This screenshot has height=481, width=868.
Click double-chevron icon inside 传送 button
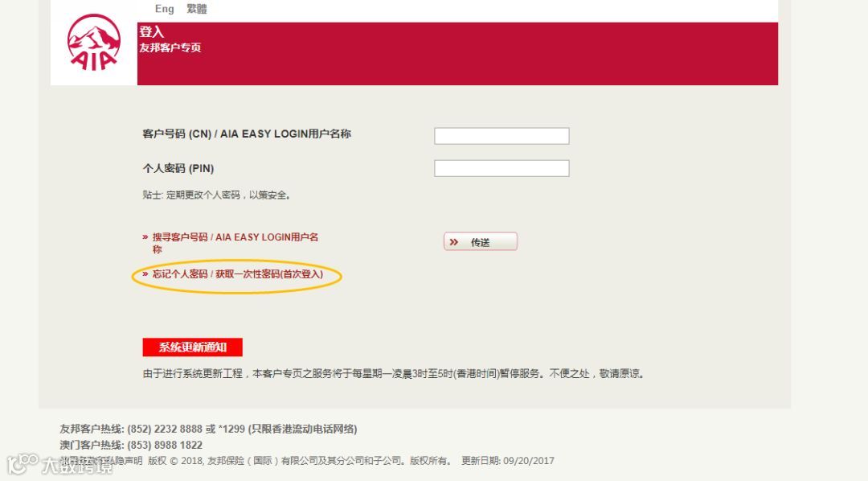[454, 242]
